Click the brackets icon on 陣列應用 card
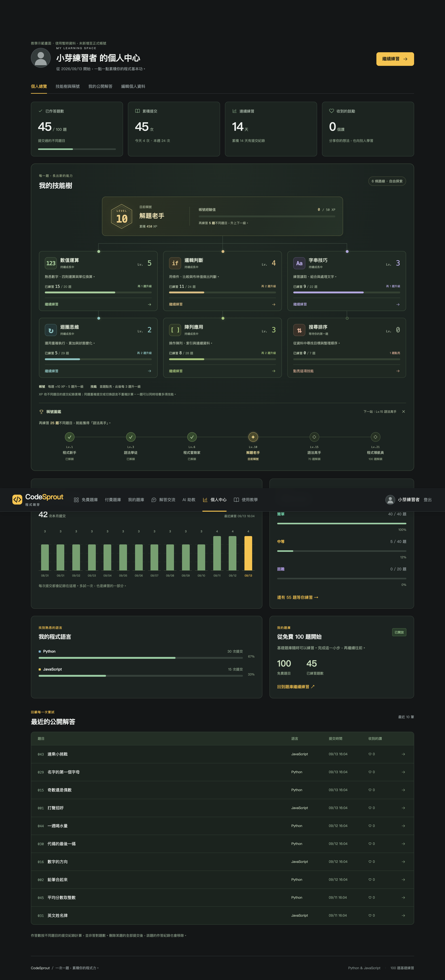Image resolution: width=445 pixels, height=980 pixels. [x=175, y=330]
